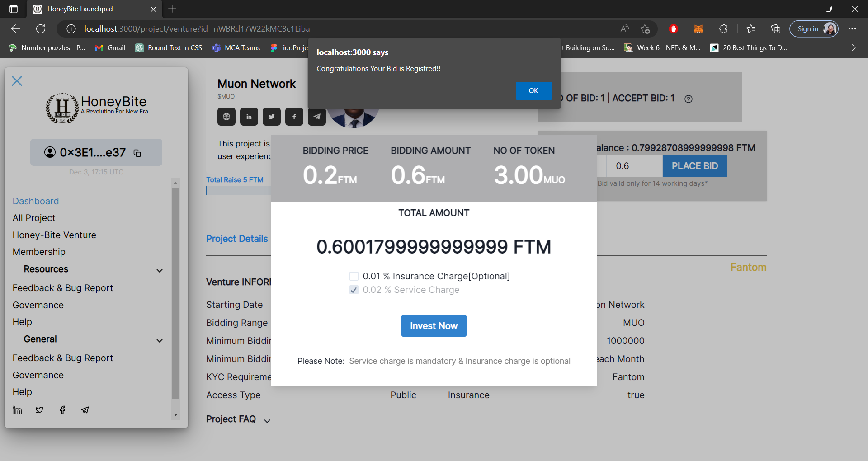Open Round Text In CSS bookmark
The height and width of the screenshot is (461, 868).
pyautogui.click(x=169, y=48)
